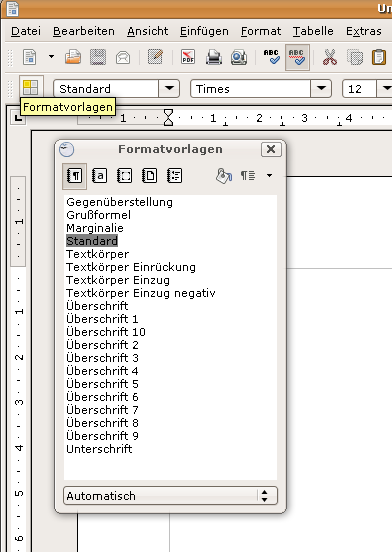Expand the Standard paragraph style dropdown
The width and height of the screenshot is (392, 552).
click(x=169, y=88)
